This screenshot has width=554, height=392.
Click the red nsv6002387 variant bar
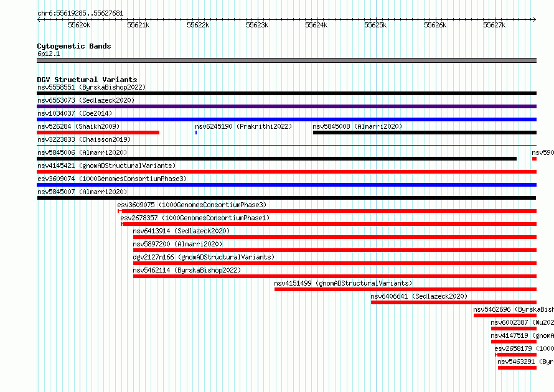click(514, 329)
